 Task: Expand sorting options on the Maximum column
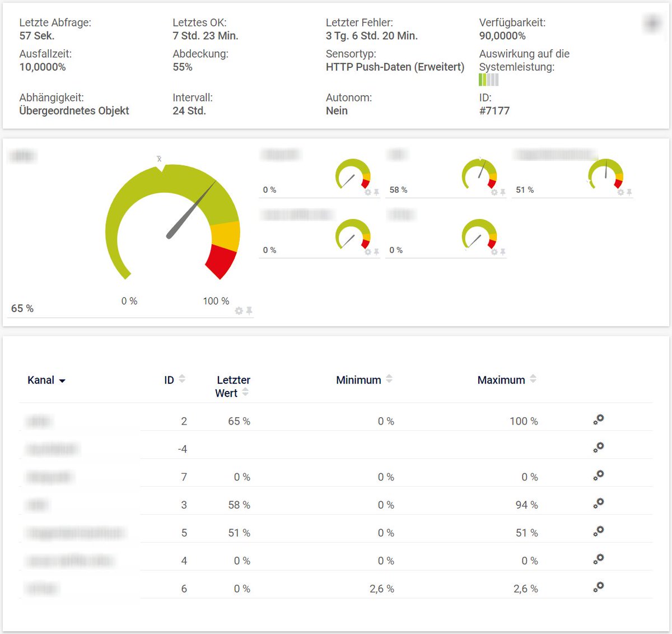(x=532, y=379)
